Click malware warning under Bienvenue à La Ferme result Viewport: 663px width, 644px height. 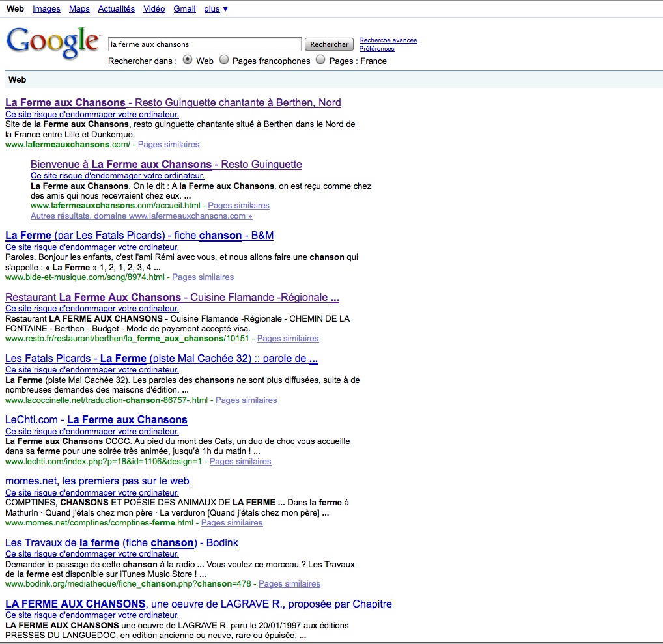117,176
